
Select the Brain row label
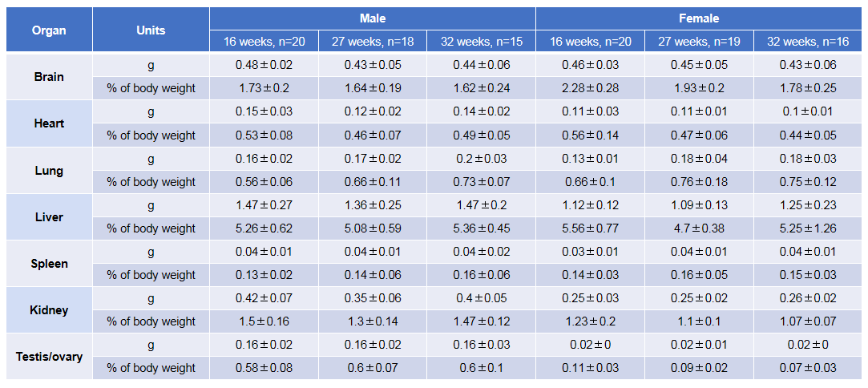pyautogui.click(x=49, y=77)
